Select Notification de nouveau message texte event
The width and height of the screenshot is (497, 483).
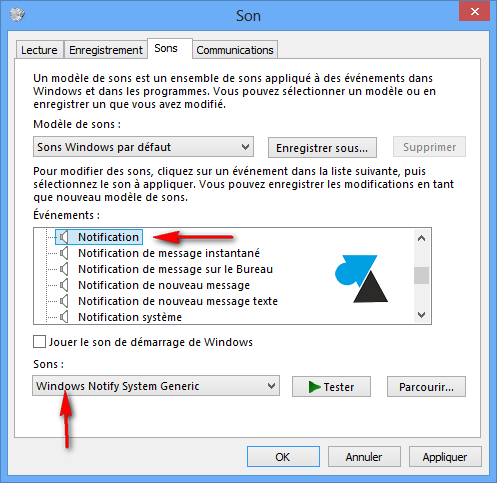click(178, 301)
